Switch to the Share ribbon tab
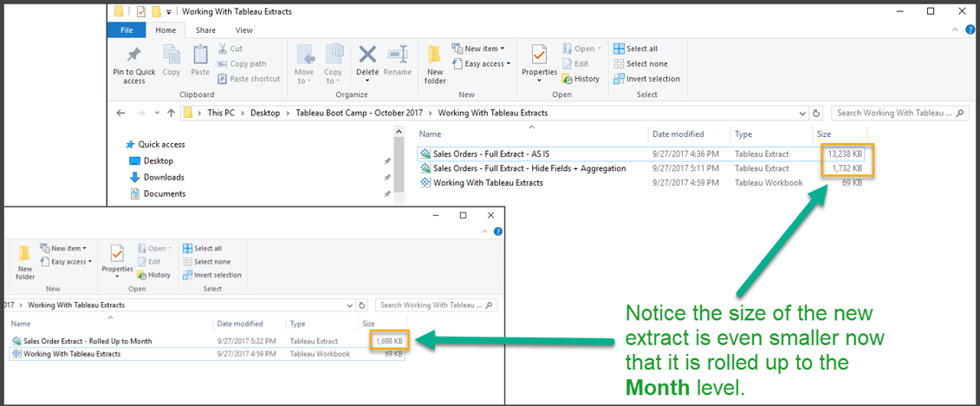980x406 pixels. pyautogui.click(x=205, y=30)
